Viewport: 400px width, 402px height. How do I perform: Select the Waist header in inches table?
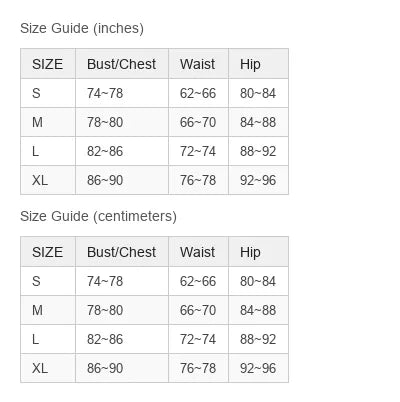[x=199, y=64]
